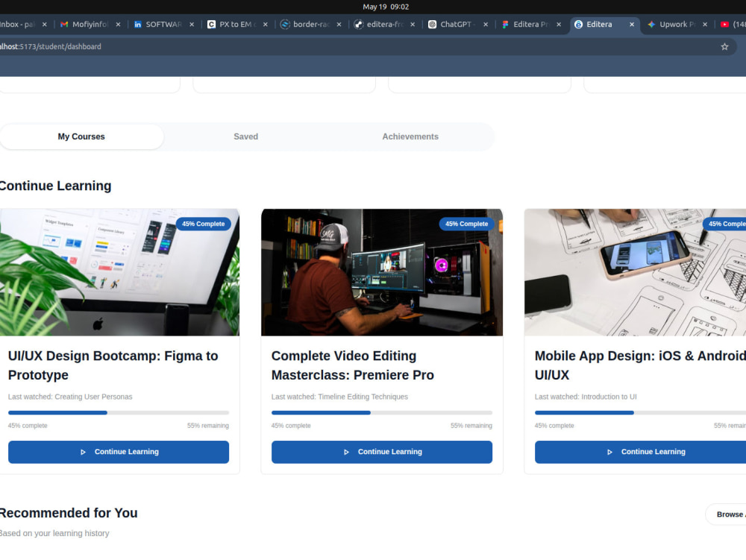The height and width of the screenshot is (560, 746).
Task: Open clock showing May 19 09:02
Action: coord(386,7)
